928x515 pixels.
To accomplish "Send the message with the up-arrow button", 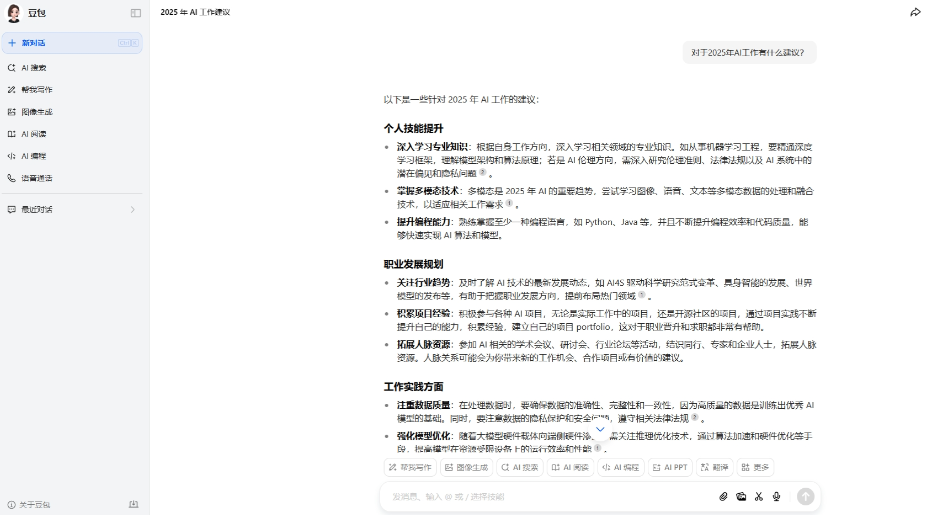I will tap(805, 497).
